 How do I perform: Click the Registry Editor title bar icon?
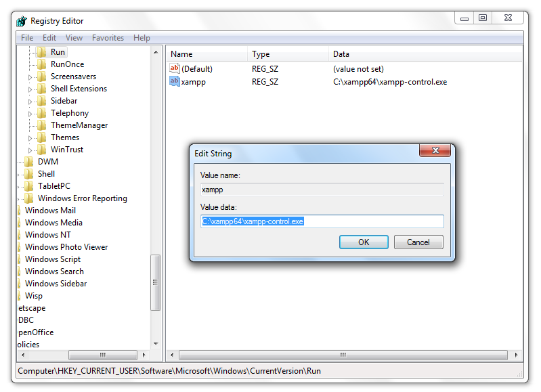click(x=22, y=21)
